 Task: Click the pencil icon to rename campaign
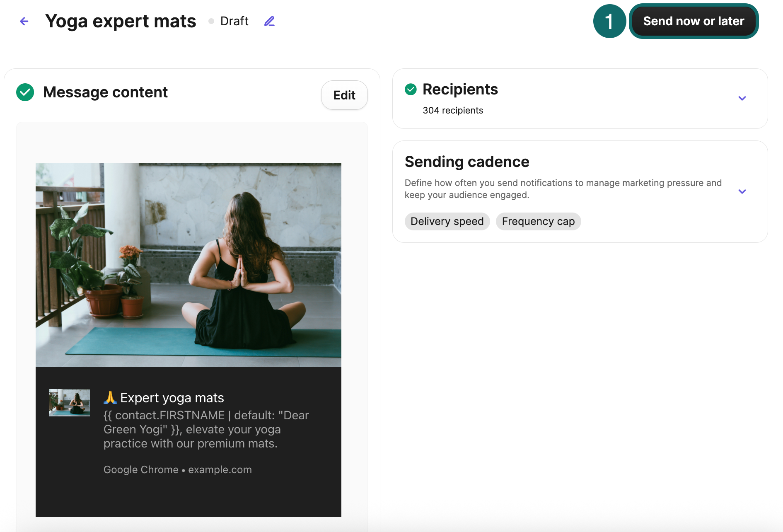coord(269,21)
